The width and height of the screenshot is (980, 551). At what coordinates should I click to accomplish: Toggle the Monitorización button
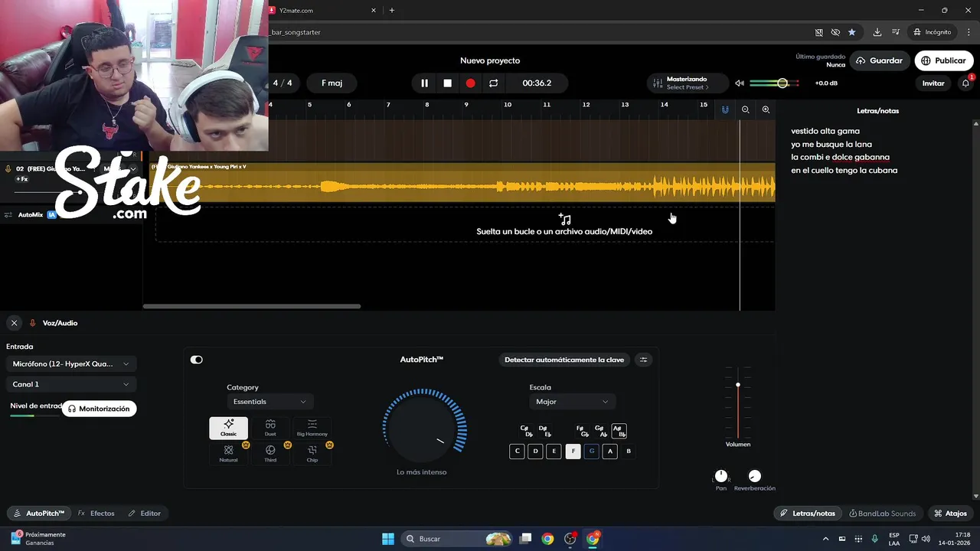pos(100,409)
